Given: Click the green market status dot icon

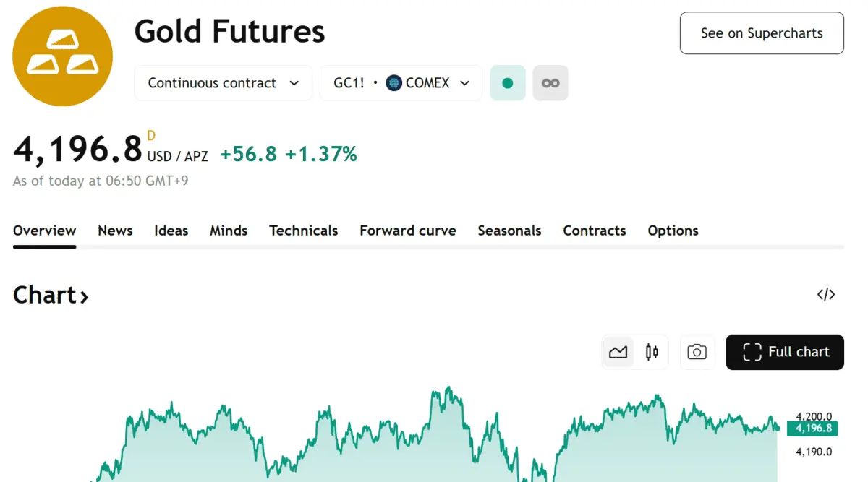Looking at the screenshot, I should (x=508, y=83).
